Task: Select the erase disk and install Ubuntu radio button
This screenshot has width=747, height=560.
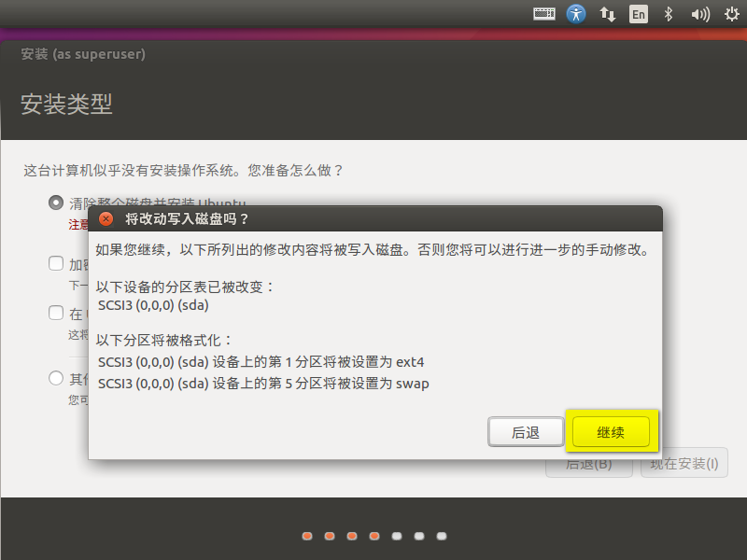Action: click(x=56, y=203)
